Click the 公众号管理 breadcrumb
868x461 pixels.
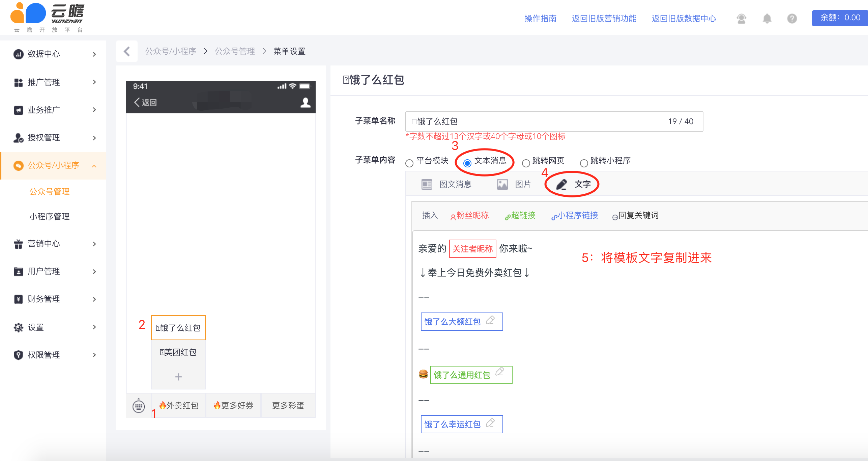[x=235, y=51]
